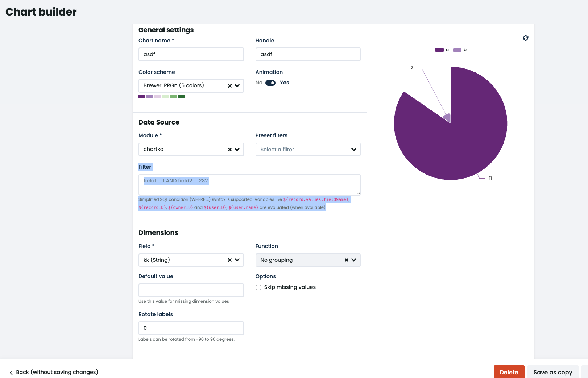The width and height of the screenshot is (588, 378).
Task: Clear the No grouping function
Action: pyautogui.click(x=346, y=260)
